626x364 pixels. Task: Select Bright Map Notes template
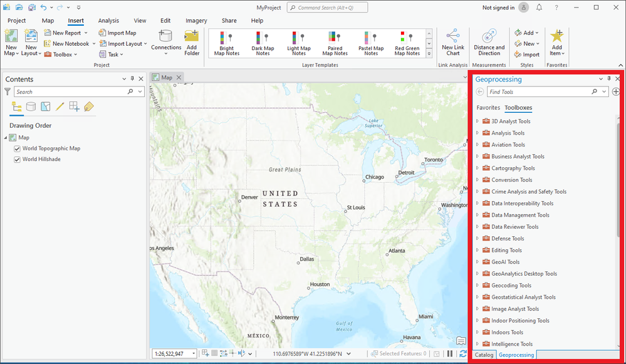tap(226, 43)
